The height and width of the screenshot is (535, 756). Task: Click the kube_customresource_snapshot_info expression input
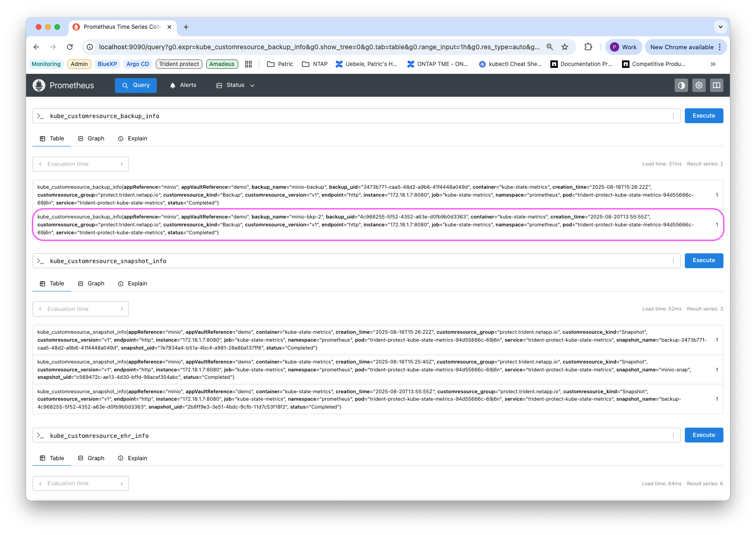[356, 261]
